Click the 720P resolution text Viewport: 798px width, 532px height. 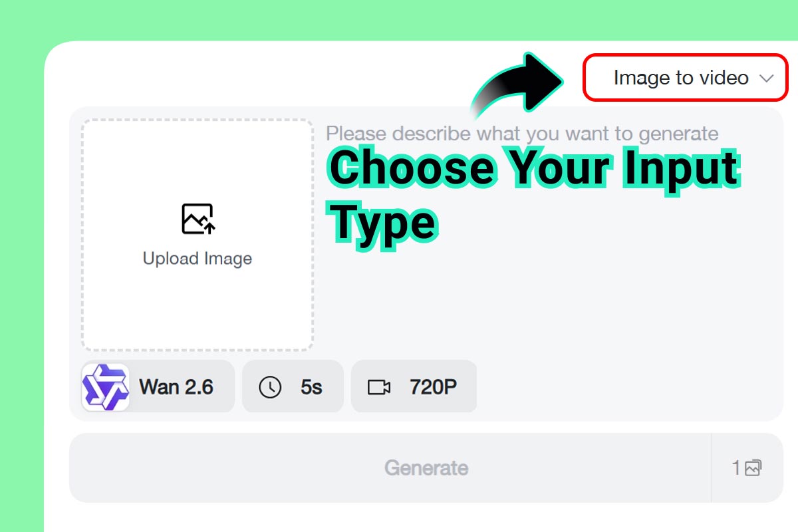pos(433,386)
